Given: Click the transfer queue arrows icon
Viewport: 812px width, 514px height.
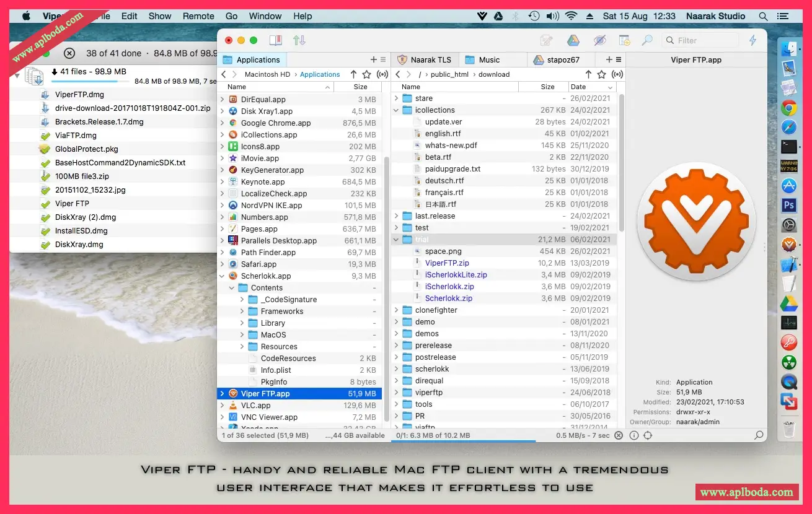Looking at the screenshot, I should click(x=299, y=40).
